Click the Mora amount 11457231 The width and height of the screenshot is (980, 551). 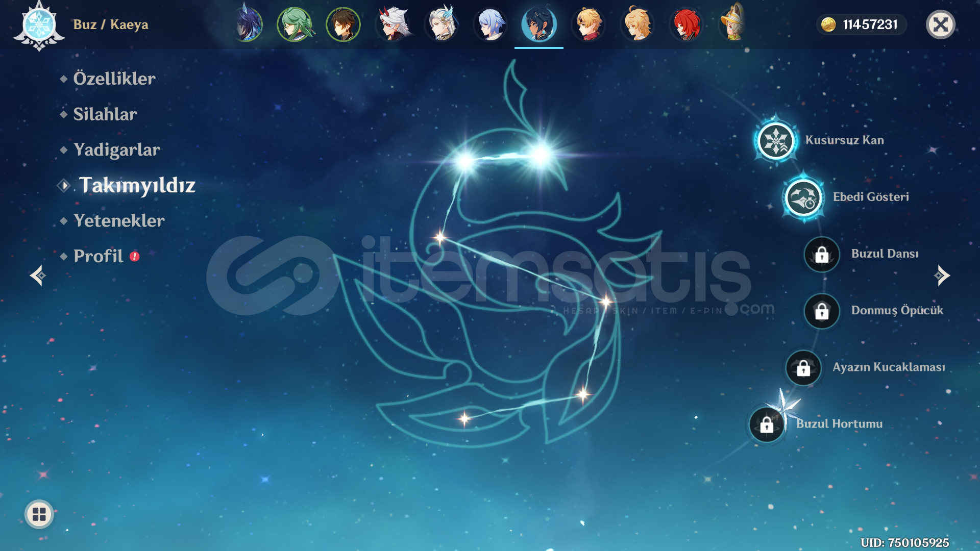tap(870, 24)
